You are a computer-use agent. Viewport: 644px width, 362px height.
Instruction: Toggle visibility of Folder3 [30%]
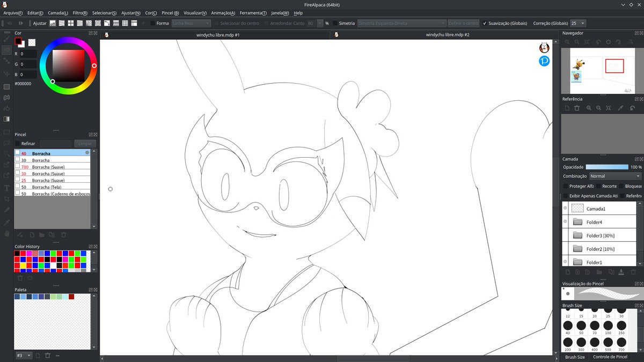(565, 235)
